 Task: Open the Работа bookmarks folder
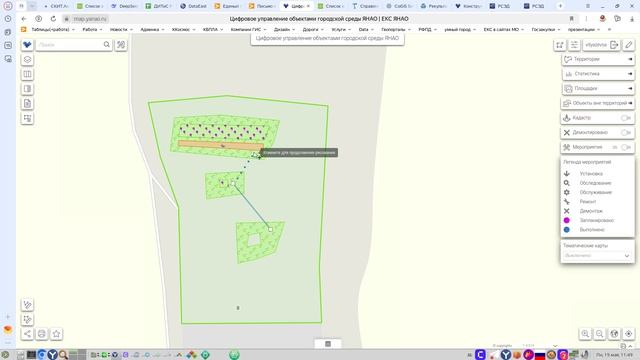pyautogui.click(x=92, y=29)
